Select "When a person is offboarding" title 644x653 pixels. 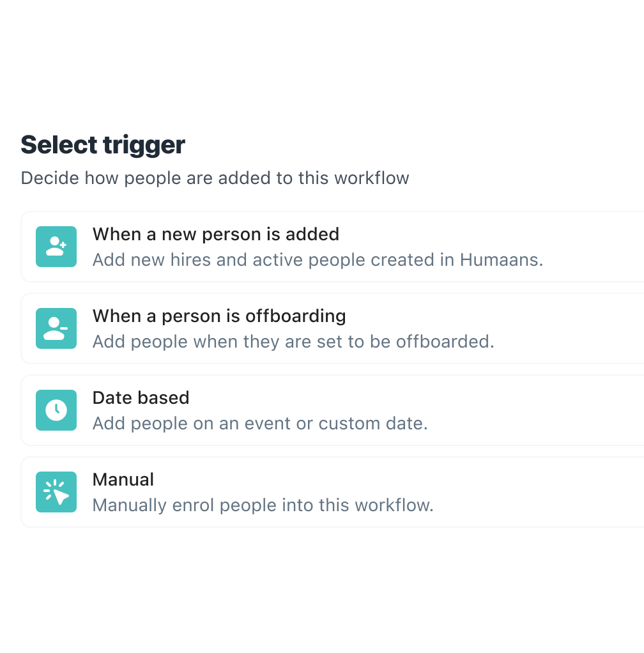coord(219,316)
